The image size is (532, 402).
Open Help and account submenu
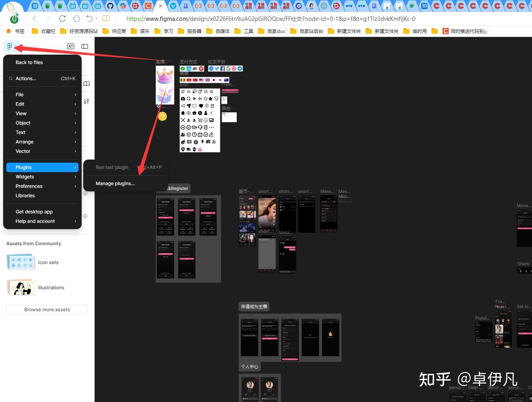point(42,221)
